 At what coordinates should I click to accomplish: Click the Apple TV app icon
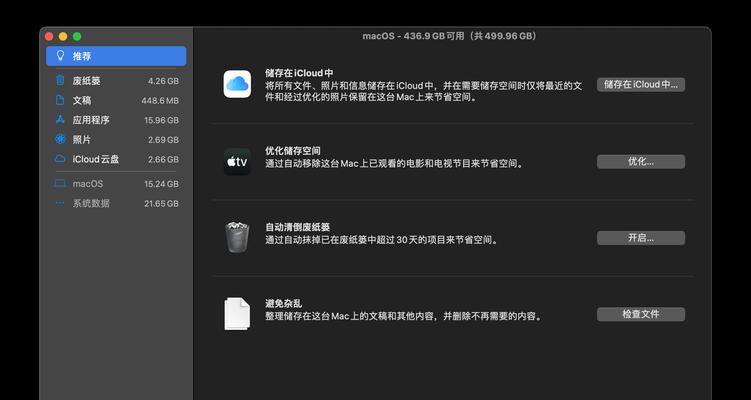pyautogui.click(x=237, y=161)
